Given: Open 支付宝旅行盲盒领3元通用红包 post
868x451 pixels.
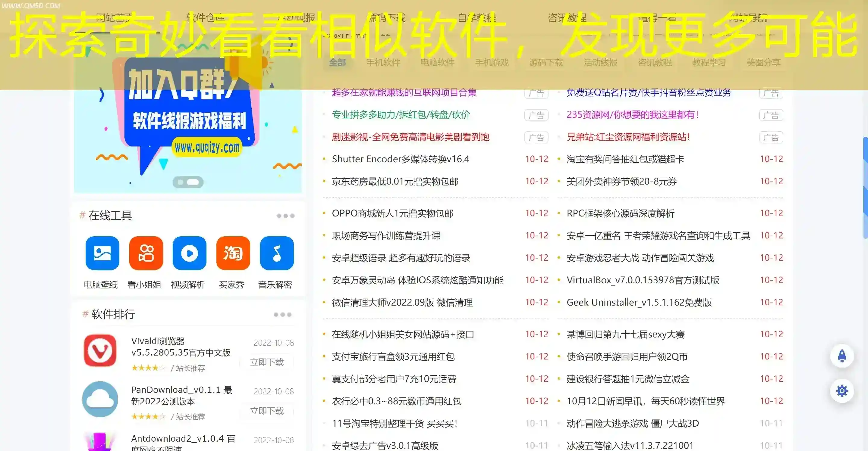Looking at the screenshot, I should tap(393, 357).
